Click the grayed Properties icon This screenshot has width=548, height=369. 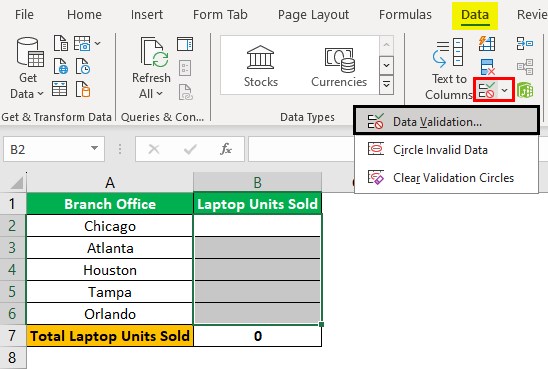(x=185, y=68)
